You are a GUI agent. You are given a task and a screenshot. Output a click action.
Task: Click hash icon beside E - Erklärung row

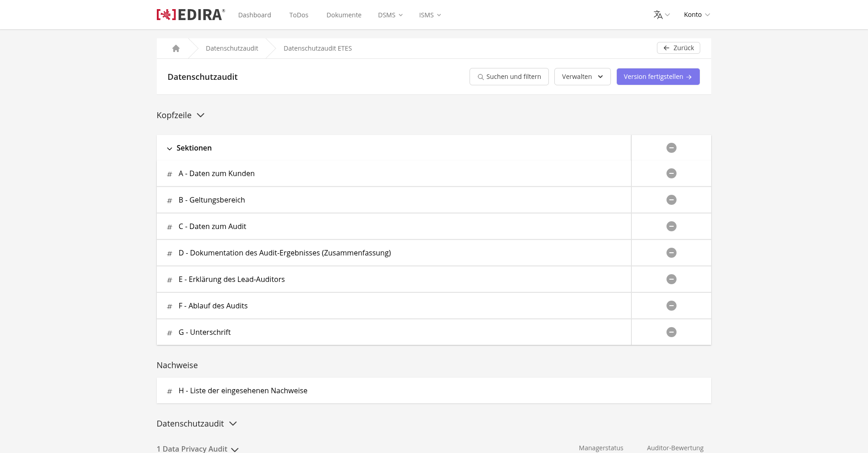170,280
